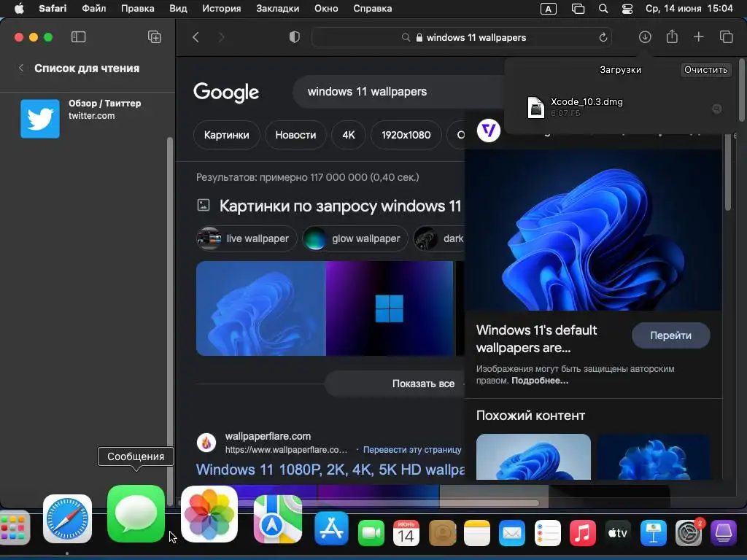
Task: Toggle the Downloads popover button
Action: click(645, 37)
